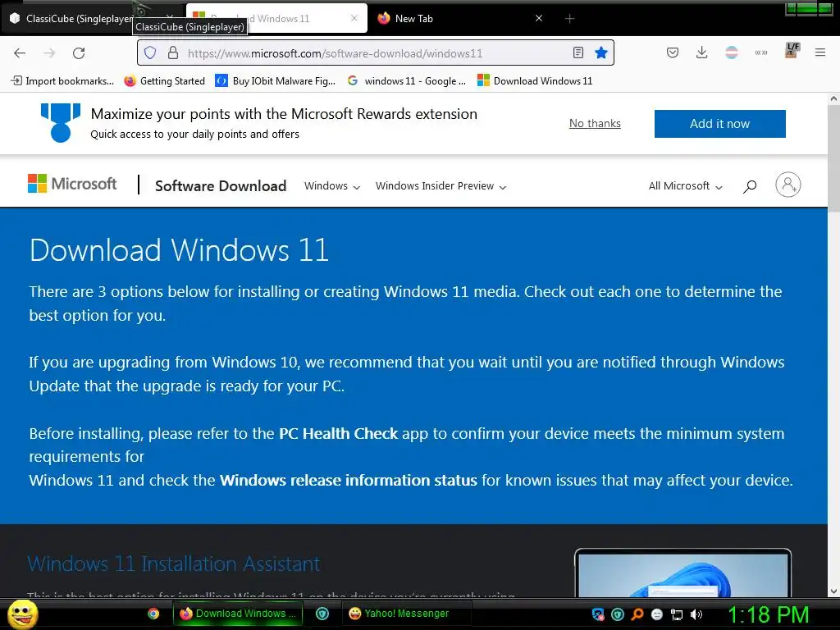Open the Save to Pocket icon
The width and height of the screenshot is (840, 630).
coord(673,52)
